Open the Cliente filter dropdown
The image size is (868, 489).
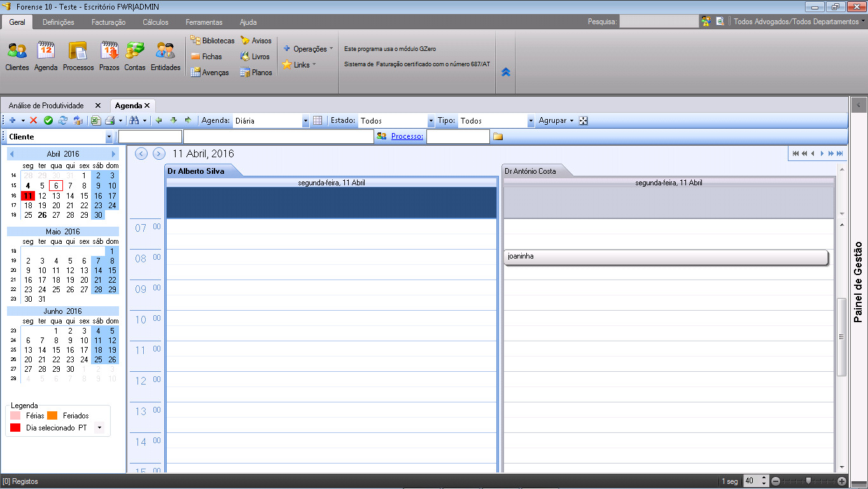pos(109,137)
